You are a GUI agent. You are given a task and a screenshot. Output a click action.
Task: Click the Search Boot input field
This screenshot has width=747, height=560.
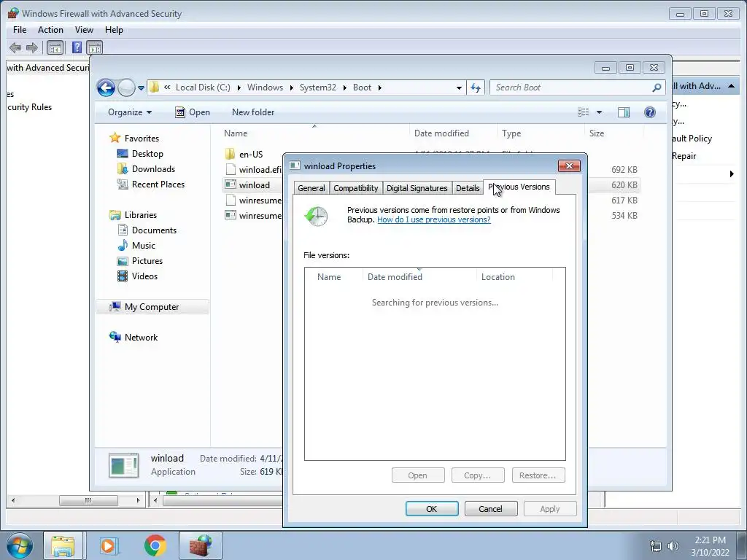pyautogui.click(x=572, y=87)
